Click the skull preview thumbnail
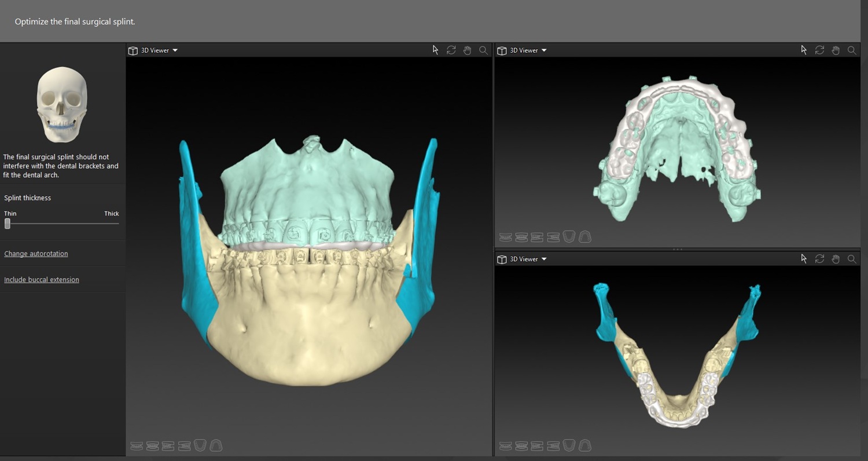 tap(62, 104)
